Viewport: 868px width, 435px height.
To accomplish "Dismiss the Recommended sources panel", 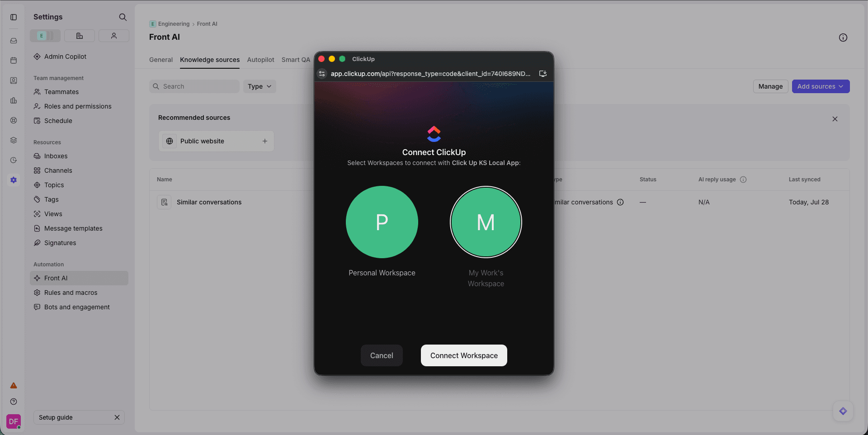I will click(x=835, y=119).
